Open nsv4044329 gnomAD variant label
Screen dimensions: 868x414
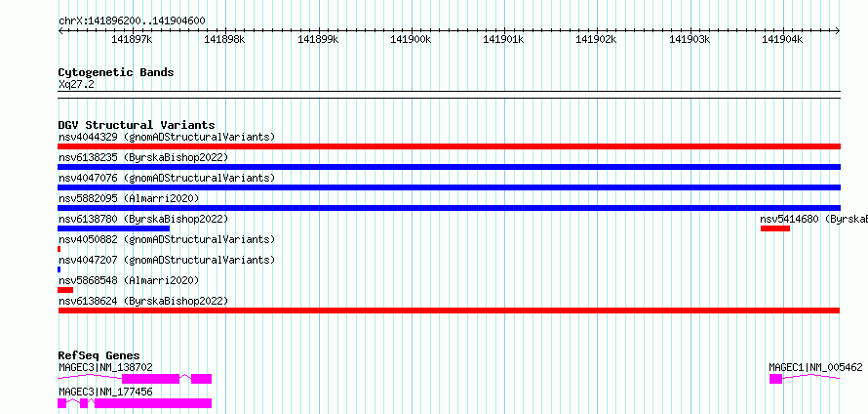tap(167, 137)
